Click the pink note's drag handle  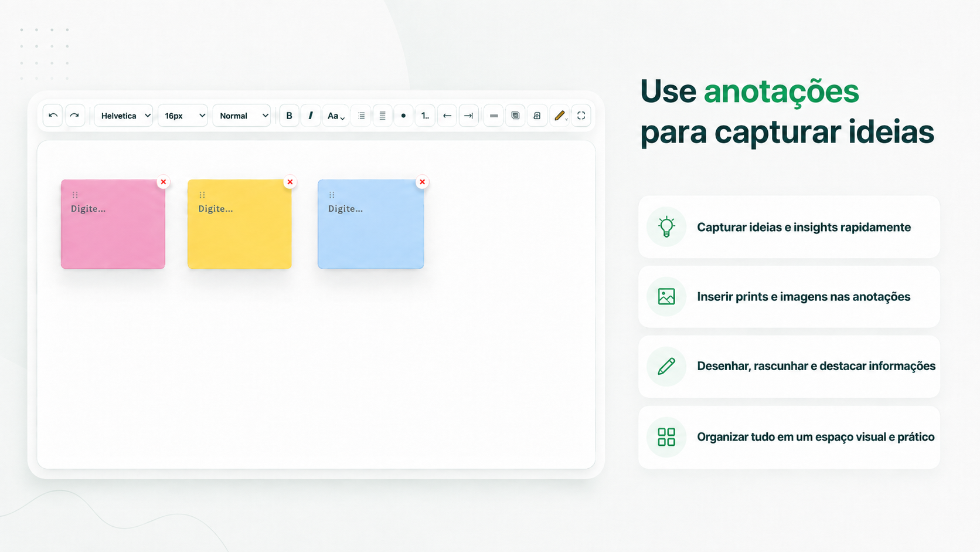(x=75, y=195)
